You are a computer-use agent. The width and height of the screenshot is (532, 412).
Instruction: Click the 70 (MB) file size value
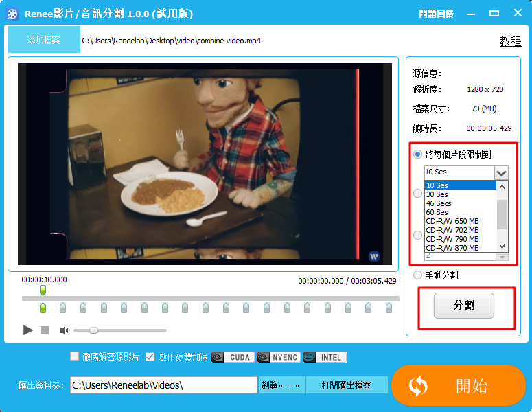484,108
